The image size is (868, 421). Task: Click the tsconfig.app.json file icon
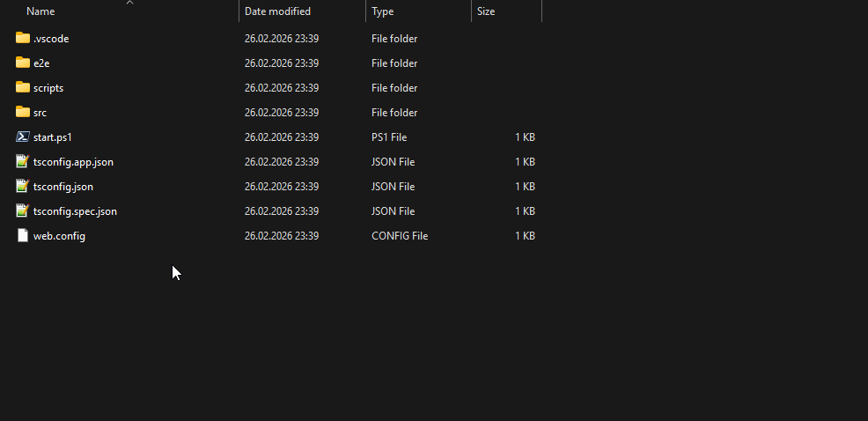pos(23,161)
